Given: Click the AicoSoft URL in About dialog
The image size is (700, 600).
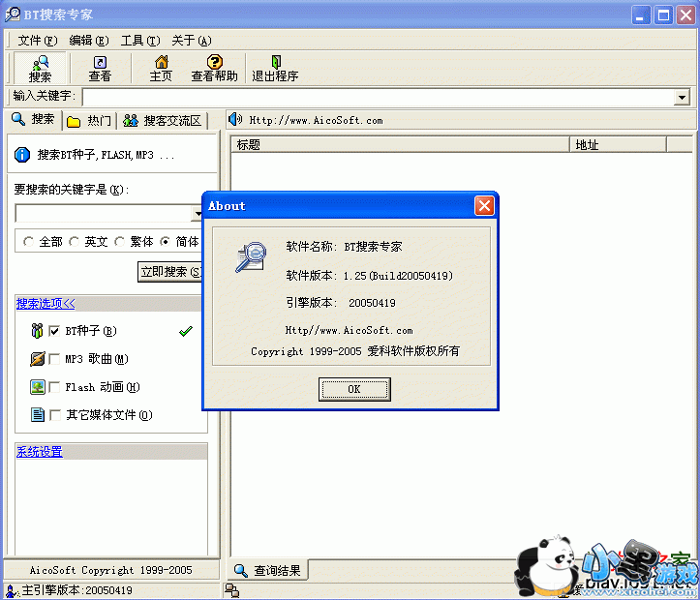Looking at the screenshot, I should tap(350, 331).
